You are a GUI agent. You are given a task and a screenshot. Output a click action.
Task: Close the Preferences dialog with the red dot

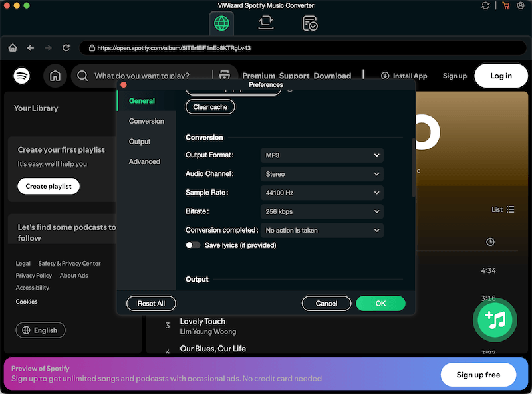(124, 85)
